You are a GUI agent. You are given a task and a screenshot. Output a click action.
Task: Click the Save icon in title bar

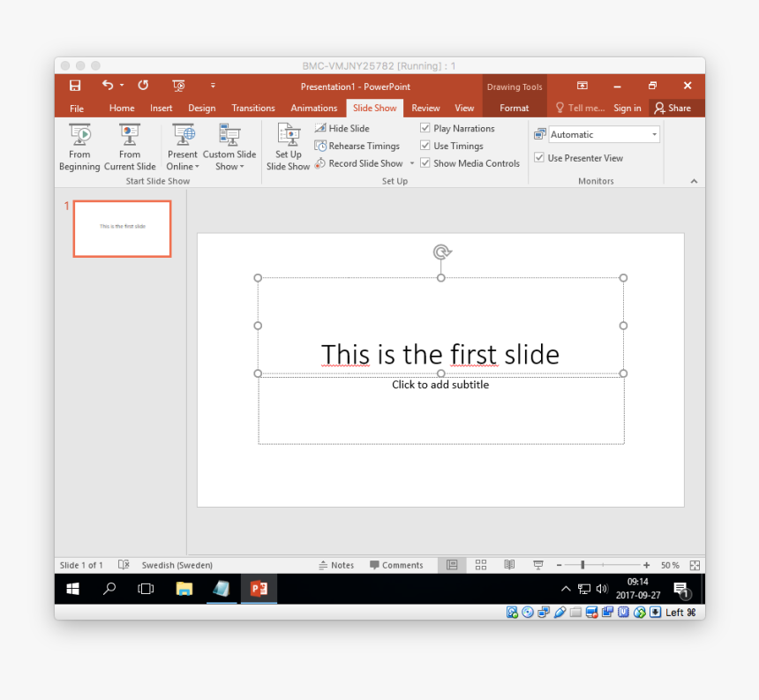(75, 86)
